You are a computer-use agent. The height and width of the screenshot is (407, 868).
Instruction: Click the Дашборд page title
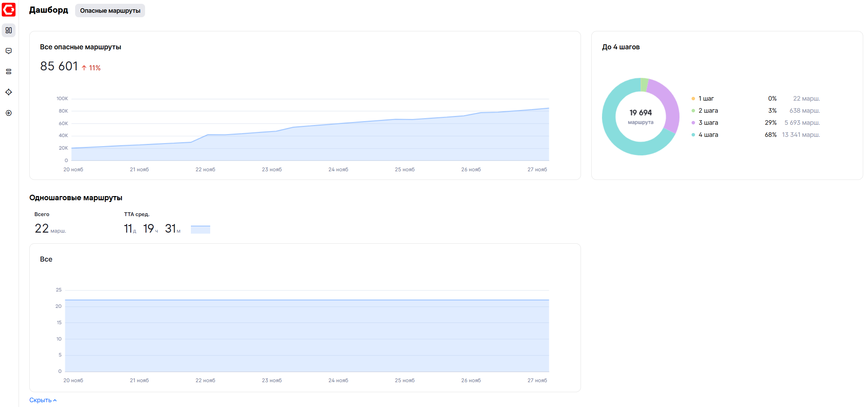coord(49,10)
